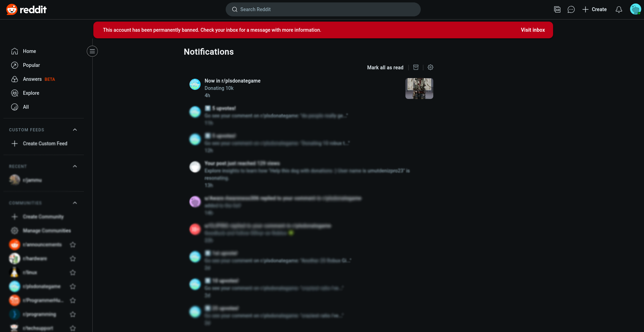
Task: Toggle star on third community
Action: (x=73, y=272)
